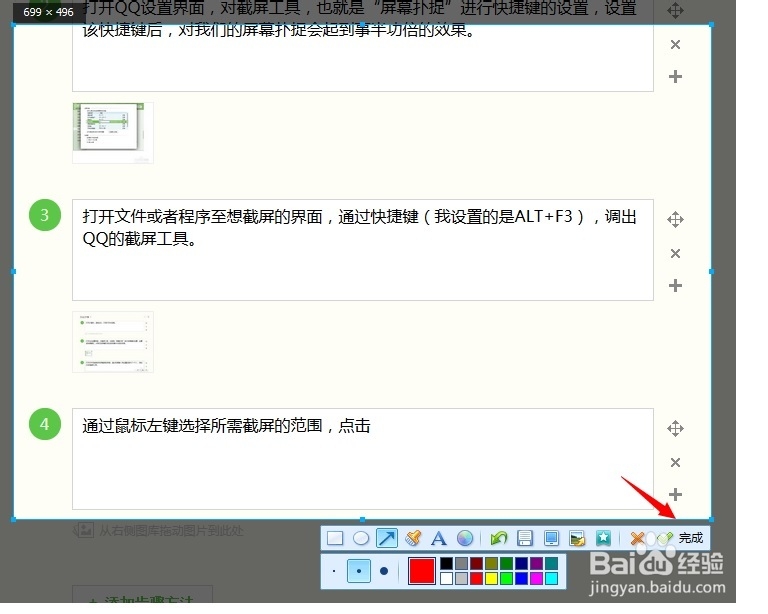The image size is (768, 614).
Task: Save screenshot with floppy disk icon
Action: pyautogui.click(x=525, y=538)
